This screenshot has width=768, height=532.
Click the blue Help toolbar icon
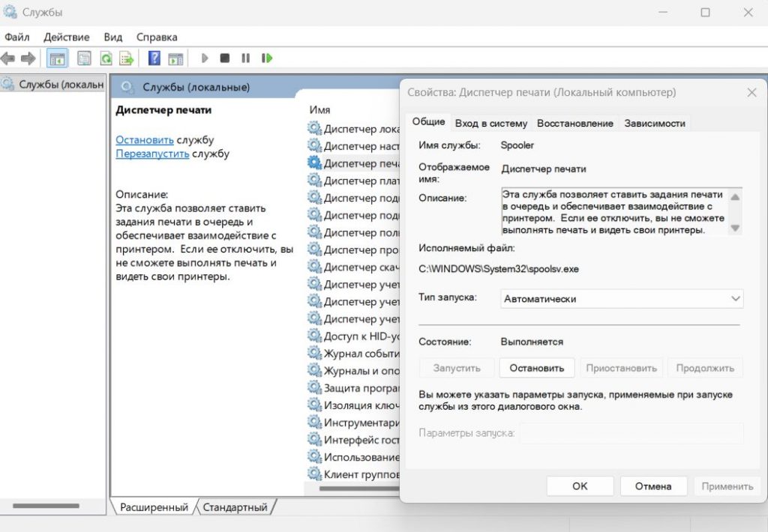tap(154, 58)
